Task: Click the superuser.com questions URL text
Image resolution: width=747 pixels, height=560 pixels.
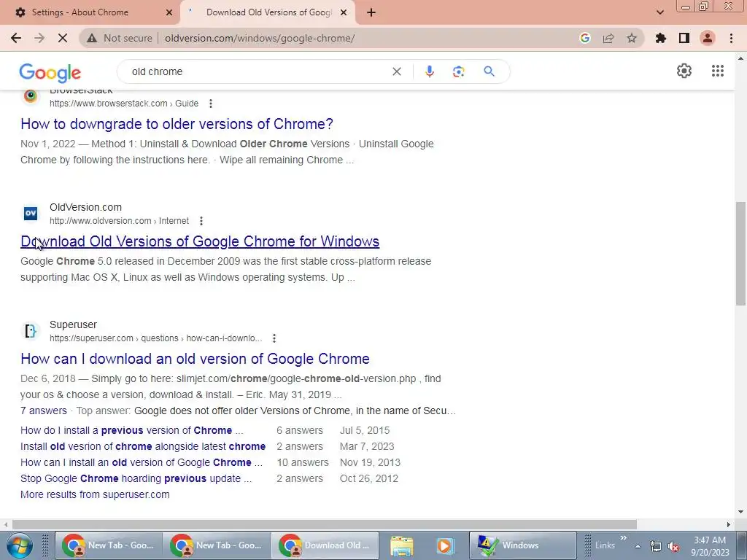Action: pyautogui.click(x=156, y=338)
